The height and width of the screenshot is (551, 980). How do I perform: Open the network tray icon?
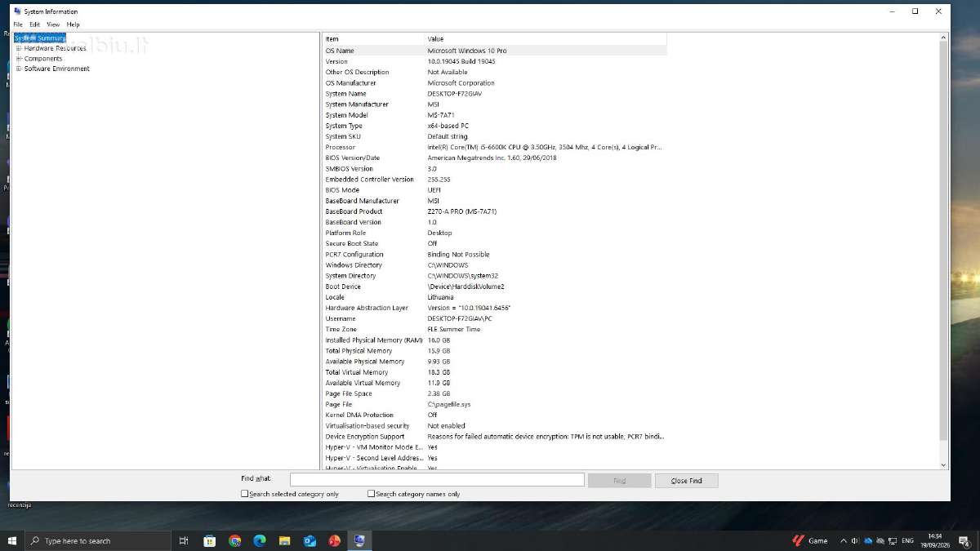(x=893, y=540)
